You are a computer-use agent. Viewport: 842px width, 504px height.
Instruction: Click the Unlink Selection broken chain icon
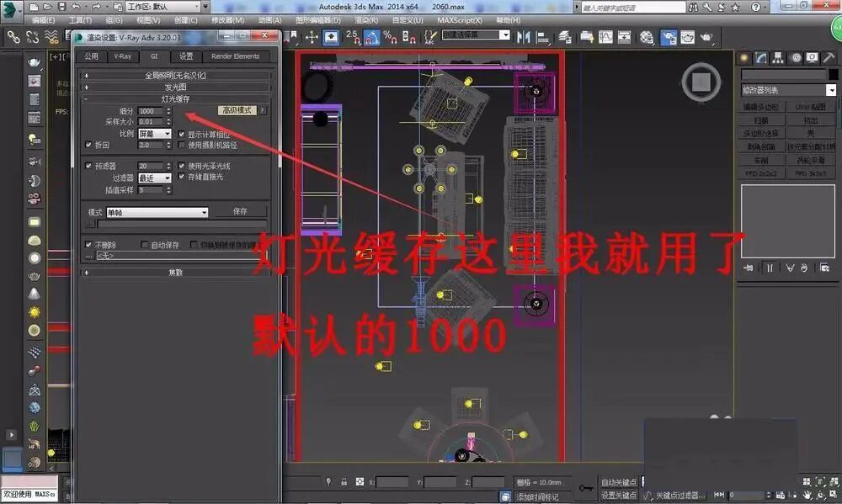pyautogui.click(x=32, y=36)
